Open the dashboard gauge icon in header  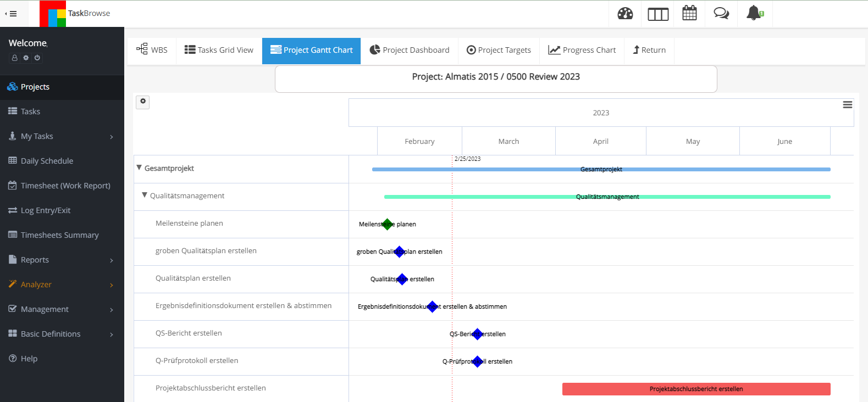[625, 14]
